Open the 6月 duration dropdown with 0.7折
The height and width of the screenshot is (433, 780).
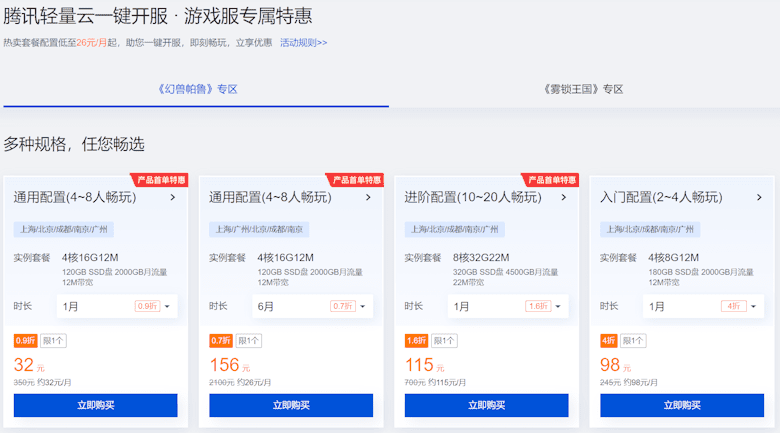[312, 306]
